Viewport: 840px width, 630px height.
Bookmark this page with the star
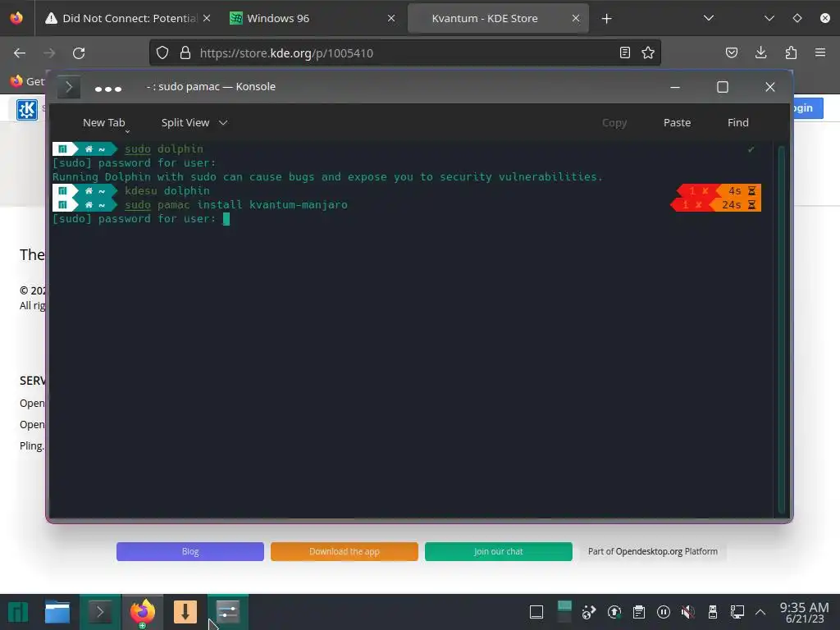648,52
